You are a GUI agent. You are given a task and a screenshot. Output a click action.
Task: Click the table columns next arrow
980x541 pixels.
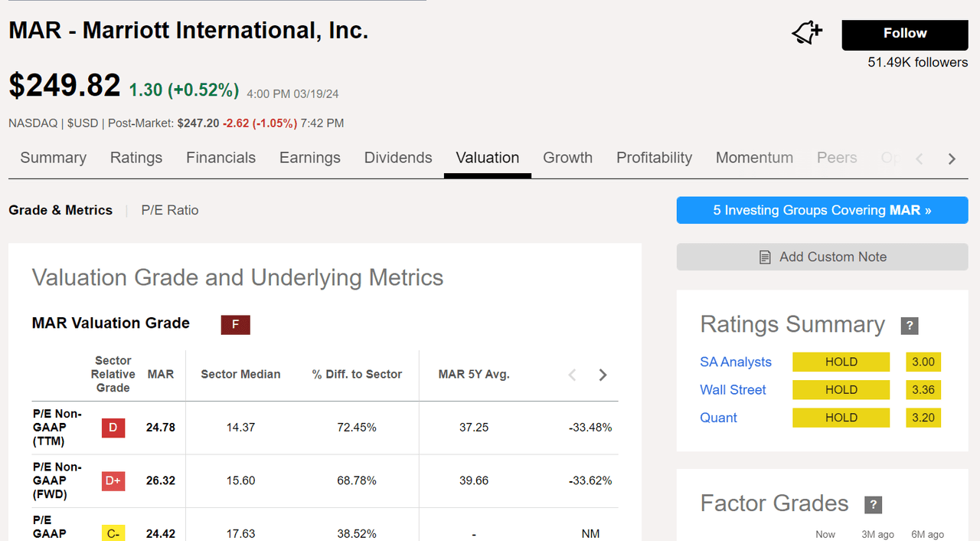click(x=603, y=375)
